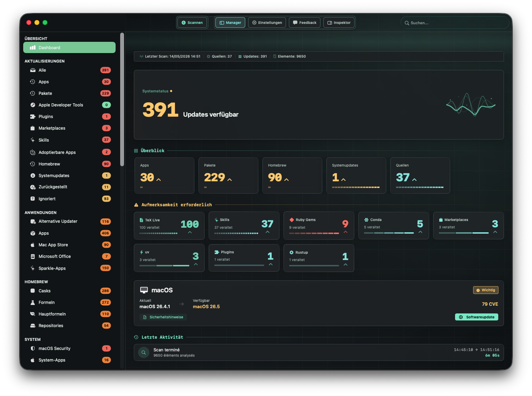Click the Zurückgestellt clock icon

(33, 187)
